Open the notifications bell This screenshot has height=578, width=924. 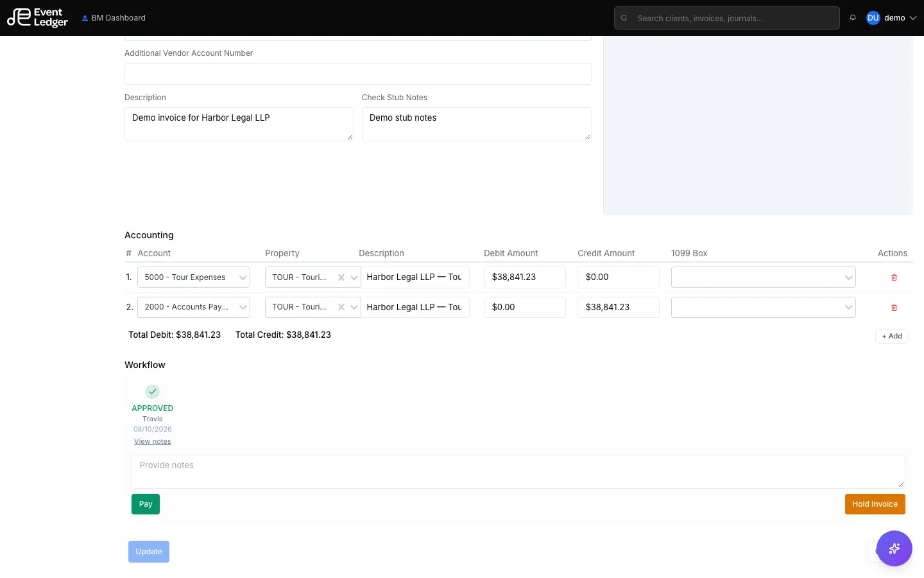[853, 18]
